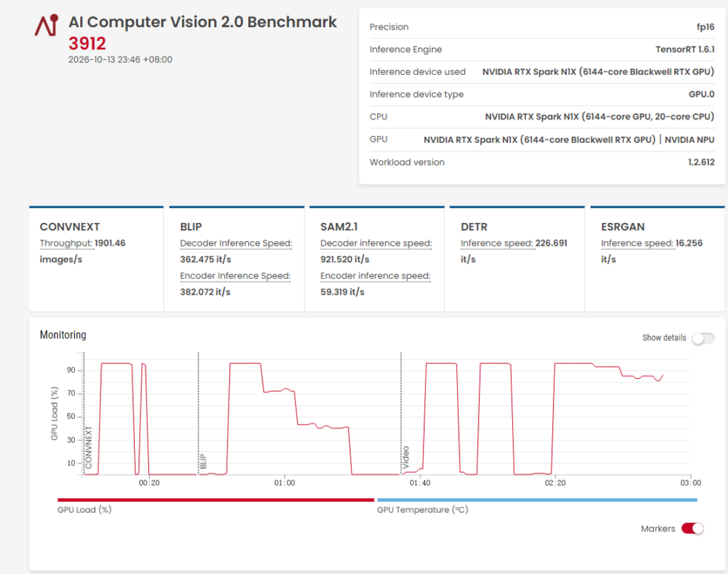Click the 1901.46 throughput value
728x574 pixels.
110,243
